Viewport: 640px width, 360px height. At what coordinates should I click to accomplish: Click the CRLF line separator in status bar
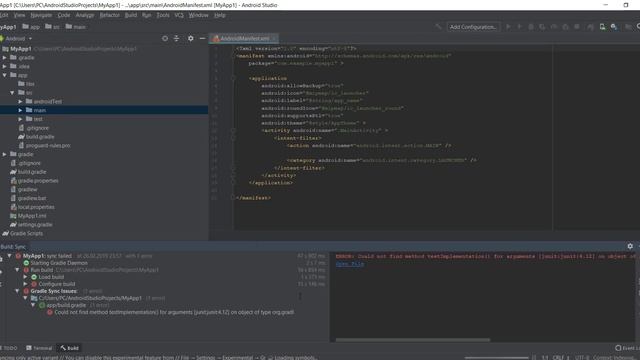pyautogui.click(x=561, y=358)
